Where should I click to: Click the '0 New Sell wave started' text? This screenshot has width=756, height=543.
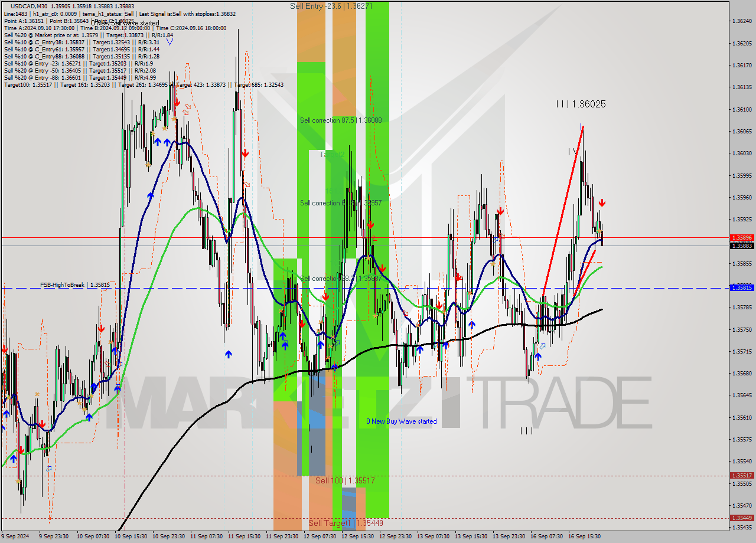(x=125, y=23)
